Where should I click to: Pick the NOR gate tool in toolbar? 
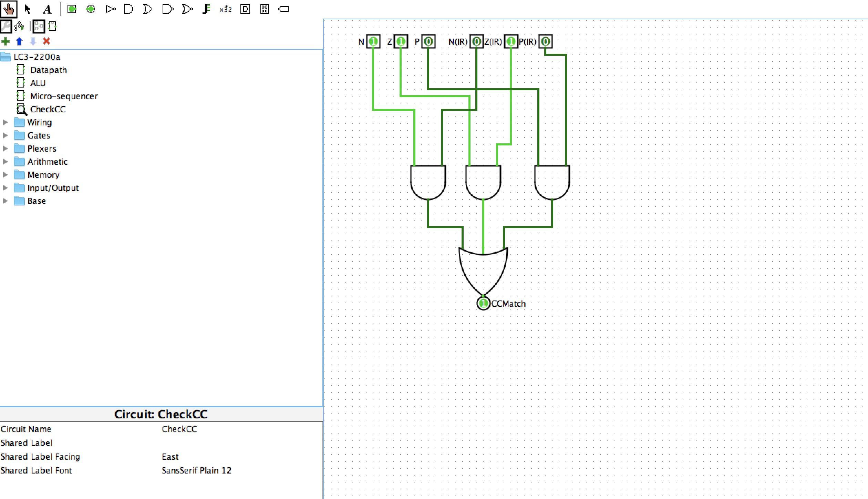click(x=187, y=9)
